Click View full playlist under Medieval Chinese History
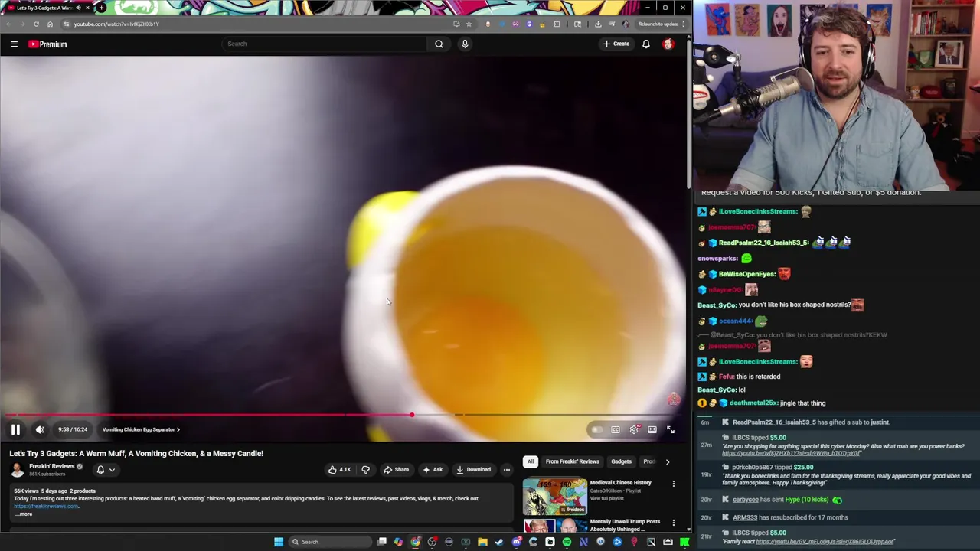This screenshot has width=980, height=551. [606, 498]
